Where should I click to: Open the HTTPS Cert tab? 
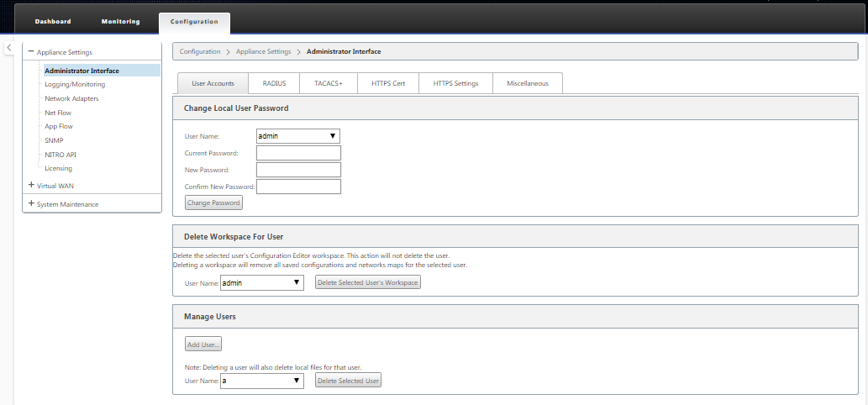point(388,83)
